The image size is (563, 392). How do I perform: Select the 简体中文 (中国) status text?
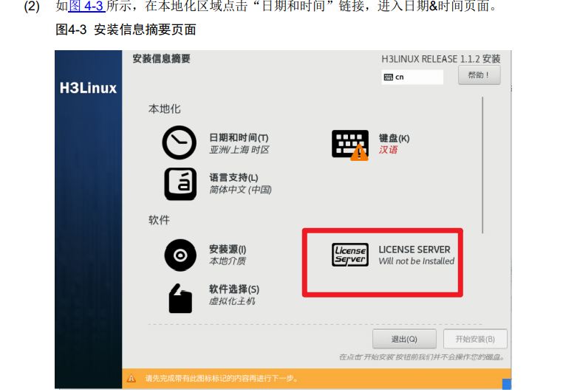click(240, 190)
